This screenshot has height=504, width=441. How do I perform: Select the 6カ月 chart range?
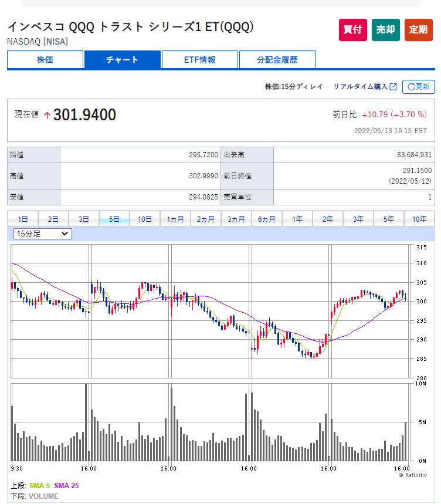pos(267,219)
